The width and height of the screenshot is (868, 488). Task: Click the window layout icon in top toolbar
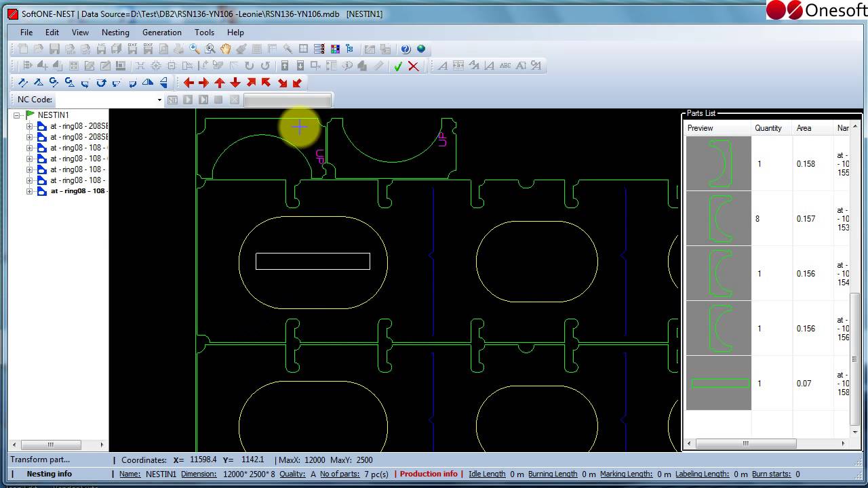303,49
